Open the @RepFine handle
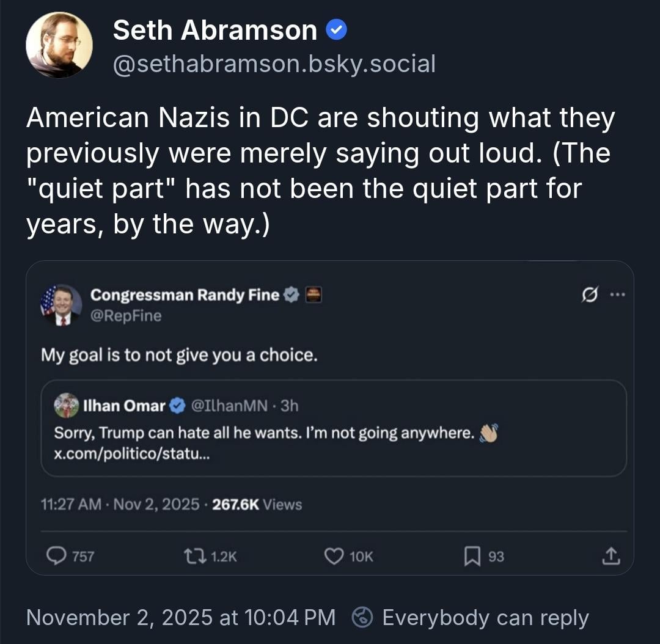Viewport: 660px width, 644px height. pyautogui.click(x=126, y=315)
